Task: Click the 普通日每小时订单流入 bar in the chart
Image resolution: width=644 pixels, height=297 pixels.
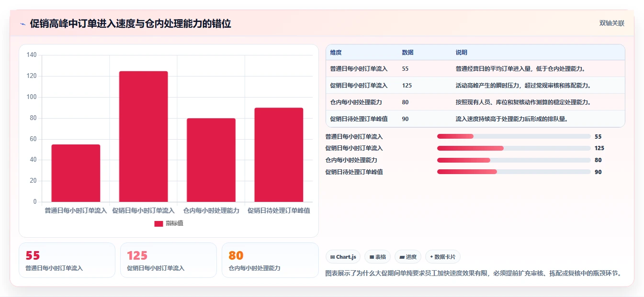Action: [x=76, y=173]
